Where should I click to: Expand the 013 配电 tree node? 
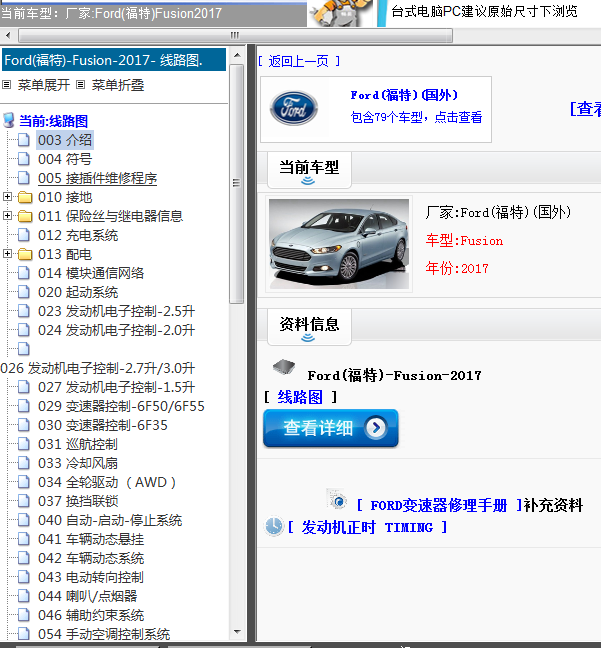[x=7, y=254]
